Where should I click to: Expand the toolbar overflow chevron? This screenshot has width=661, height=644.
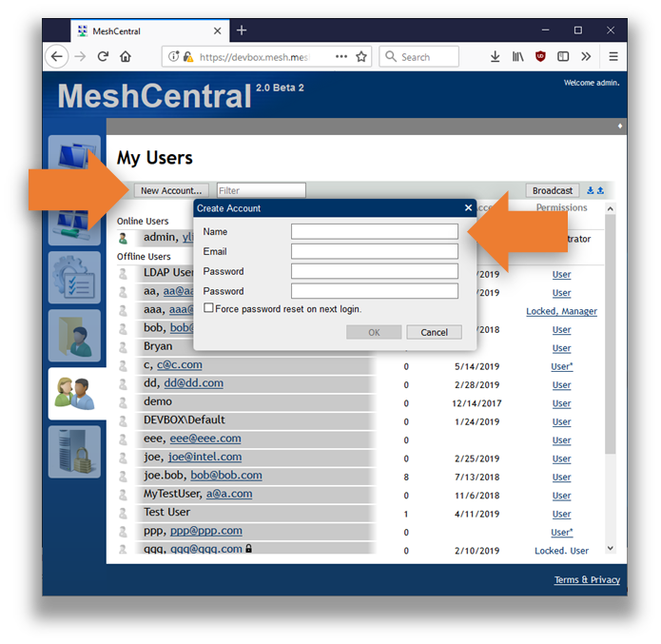(586, 57)
